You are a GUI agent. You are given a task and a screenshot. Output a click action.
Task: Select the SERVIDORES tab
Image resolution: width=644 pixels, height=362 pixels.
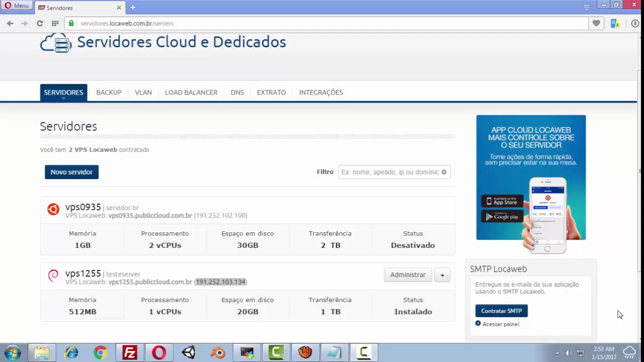click(x=63, y=93)
